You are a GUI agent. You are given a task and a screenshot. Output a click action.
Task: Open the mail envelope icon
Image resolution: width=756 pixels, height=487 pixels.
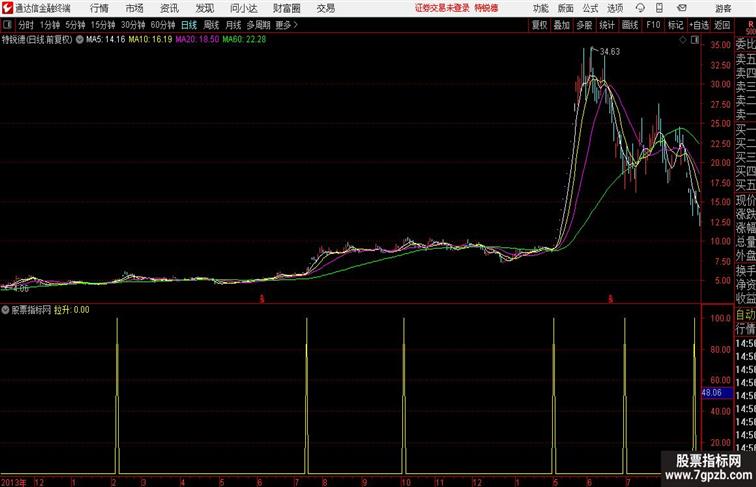[x=682, y=8]
